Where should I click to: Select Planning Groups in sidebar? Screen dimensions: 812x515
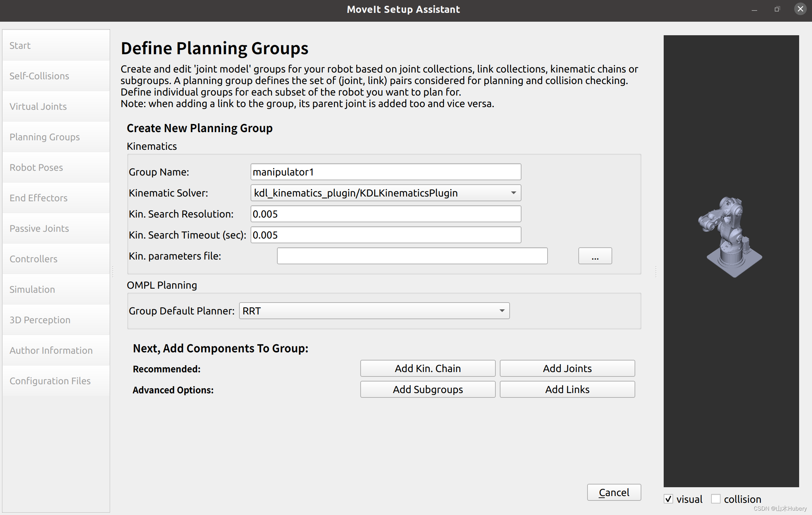pyautogui.click(x=56, y=137)
